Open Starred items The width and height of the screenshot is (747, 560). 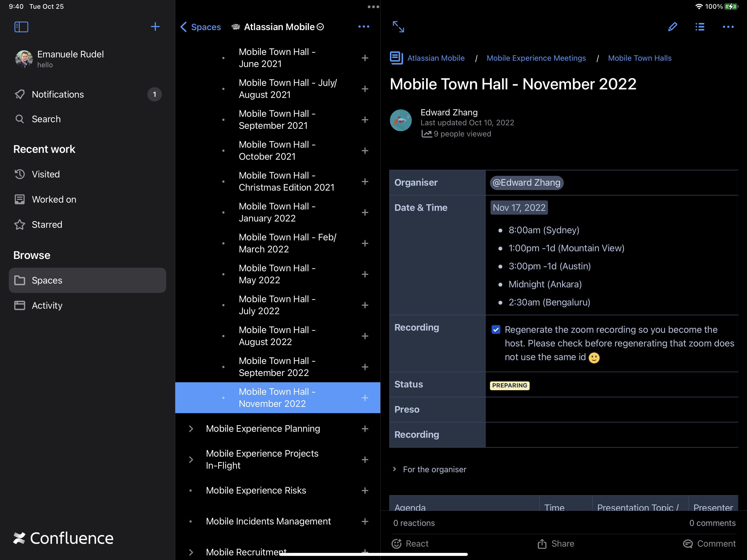[x=87, y=224]
